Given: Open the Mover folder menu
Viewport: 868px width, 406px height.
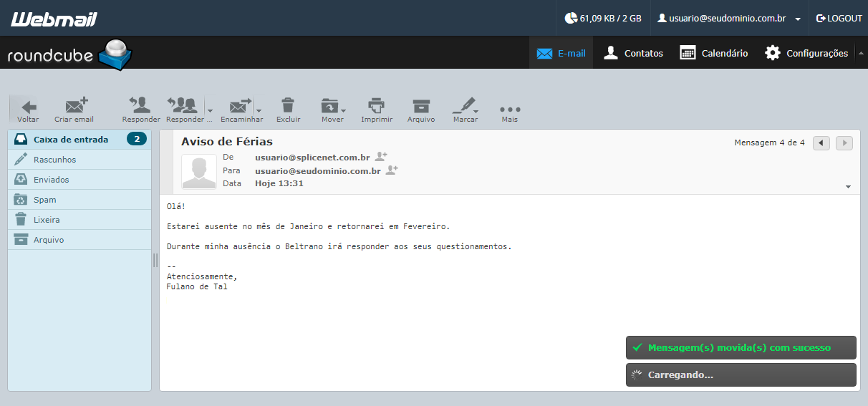Looking at the screenshot, I should (332, 110).
